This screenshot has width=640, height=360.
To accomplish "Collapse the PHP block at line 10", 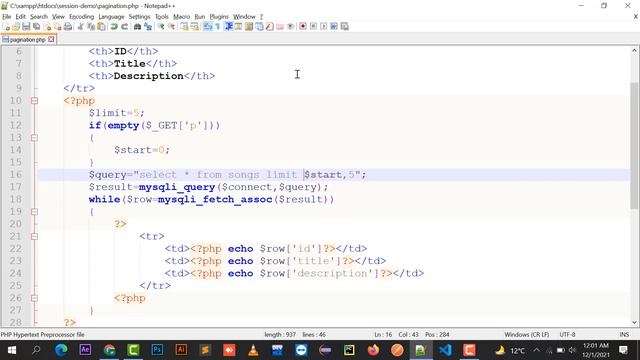I will coord(34,101).
